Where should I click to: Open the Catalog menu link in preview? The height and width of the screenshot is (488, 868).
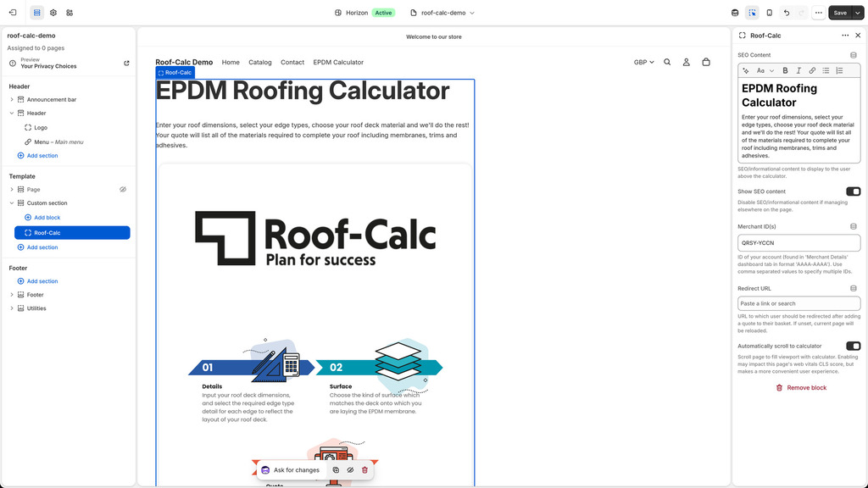point(259,62)
